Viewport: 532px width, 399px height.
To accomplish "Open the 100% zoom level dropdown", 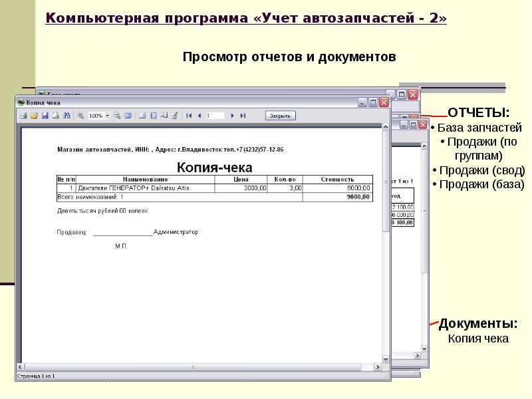I will (x=108, y=116).
